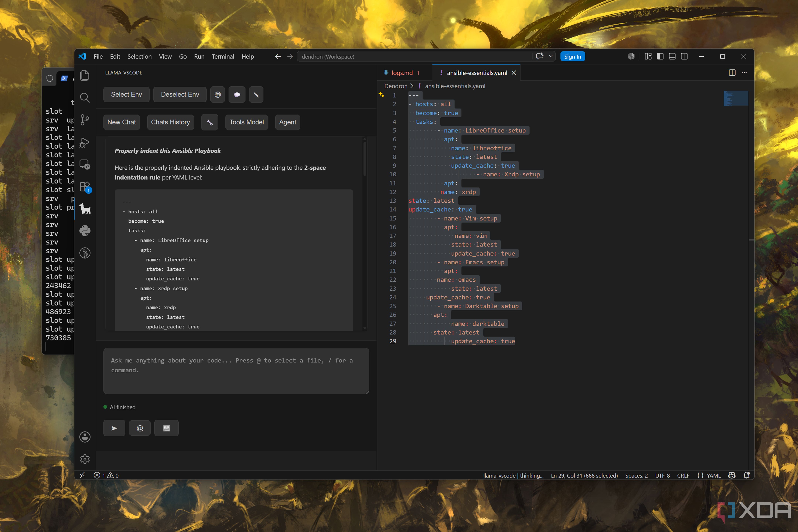This screenshot has width=798, height=532.
Task: Toggle the secondary side bar
Action: pos(684,56)
